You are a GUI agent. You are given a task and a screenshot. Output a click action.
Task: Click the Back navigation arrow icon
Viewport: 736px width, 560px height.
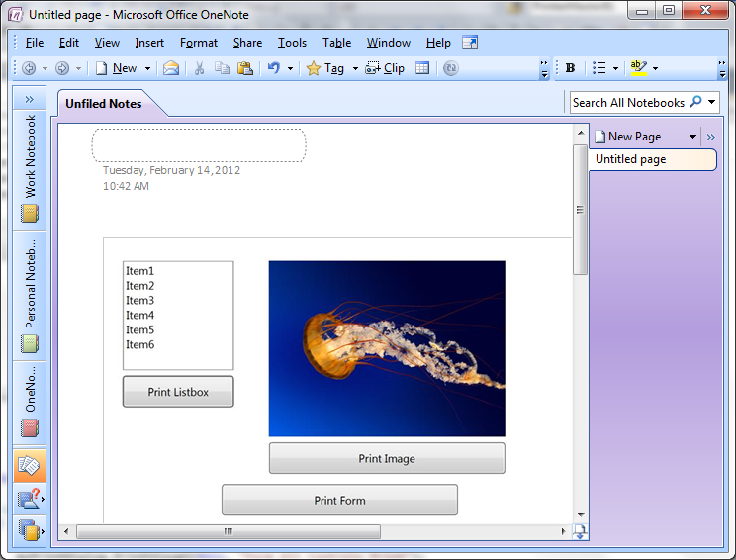click(29, 68)
